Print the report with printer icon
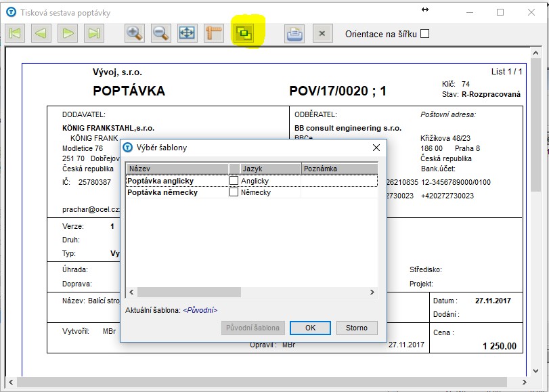This screenshot has width=549, height=392. tap(294, 34)
